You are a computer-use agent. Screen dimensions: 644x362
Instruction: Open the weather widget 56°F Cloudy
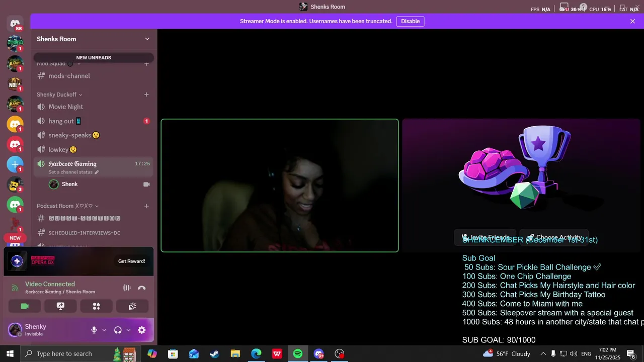pyautogui.click(x=507, y=353)
